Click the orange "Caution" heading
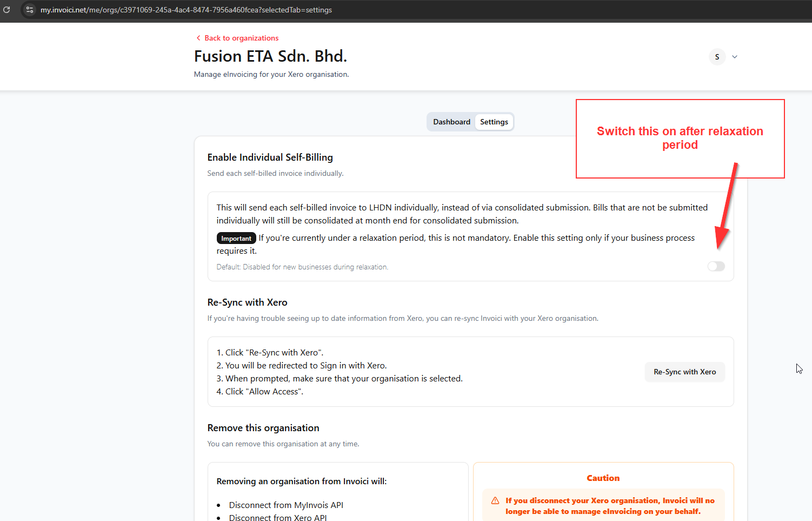Screen dimensions: 812x521 coord(603,478)
